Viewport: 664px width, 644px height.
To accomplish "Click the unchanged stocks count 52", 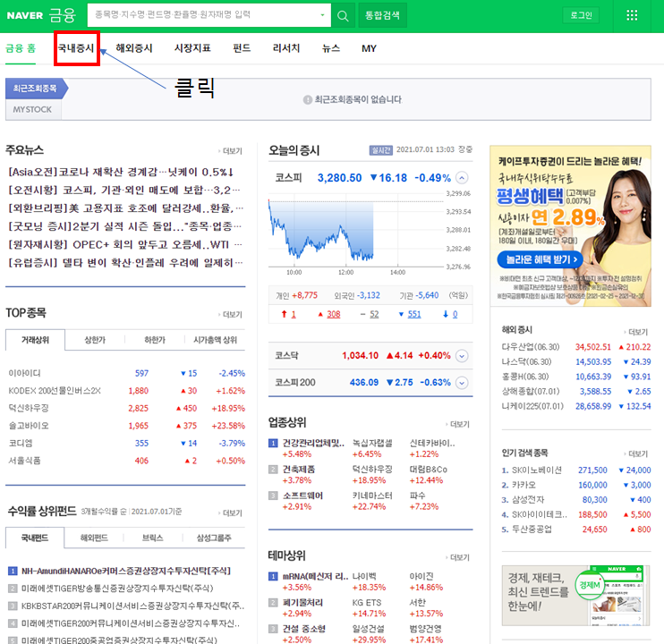I will (x=374, y=314).
